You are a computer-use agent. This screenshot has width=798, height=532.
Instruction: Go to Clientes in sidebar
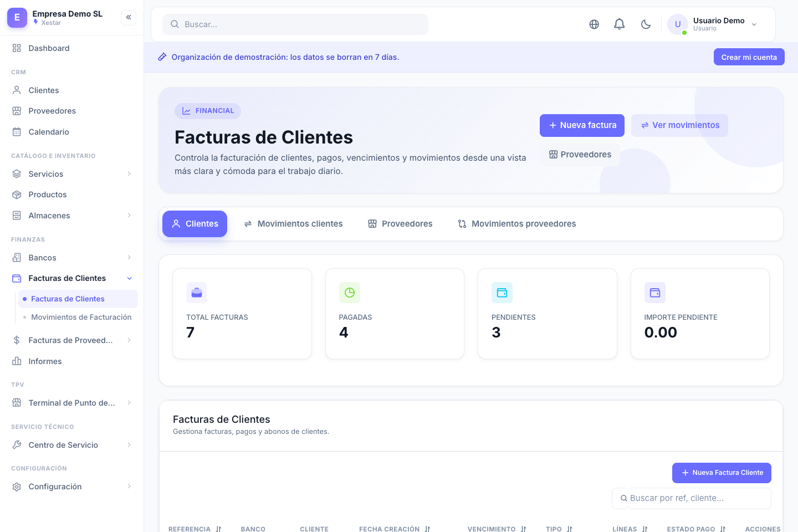(72, 90)
